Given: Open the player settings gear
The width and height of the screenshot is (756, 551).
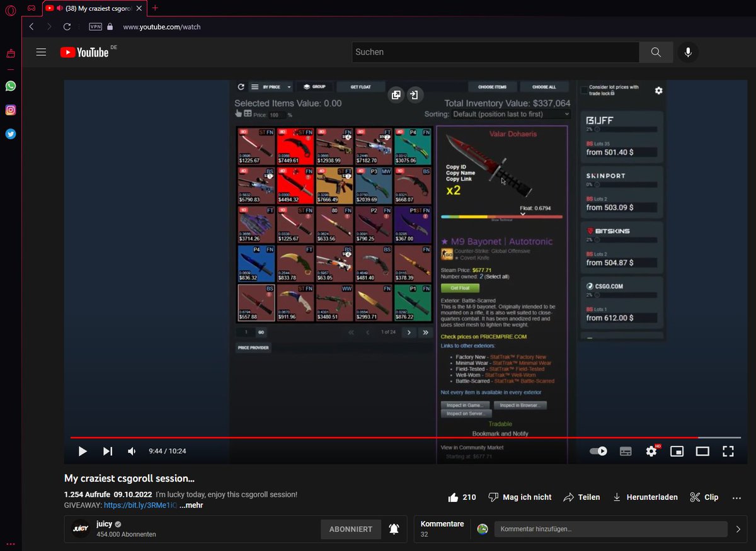Looking at the screenshot, I should [651, 451].
